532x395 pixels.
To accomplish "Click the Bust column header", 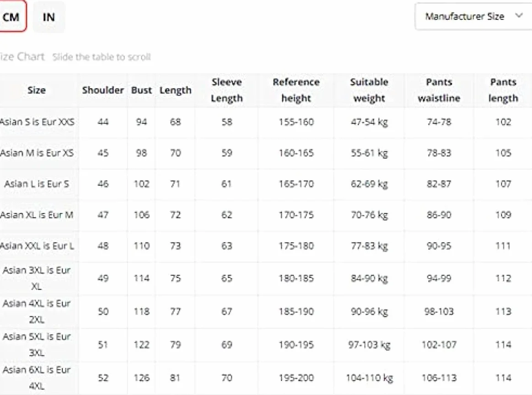I will pos(141,90).
